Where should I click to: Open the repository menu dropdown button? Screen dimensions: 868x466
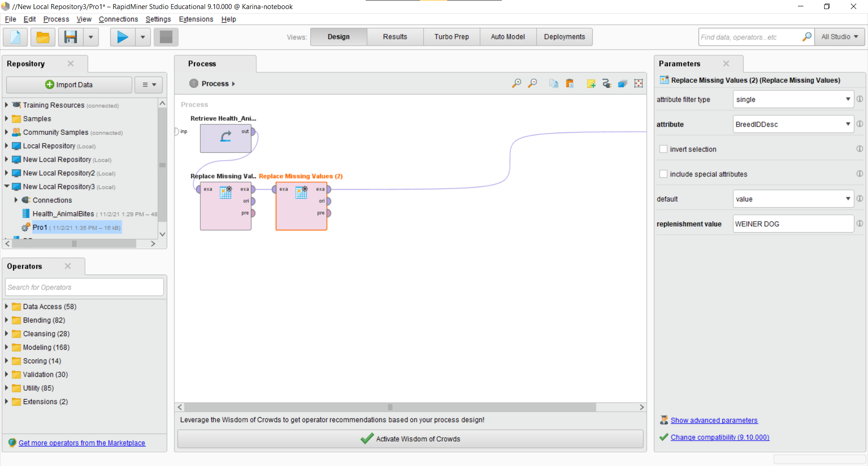pos(149,85)
